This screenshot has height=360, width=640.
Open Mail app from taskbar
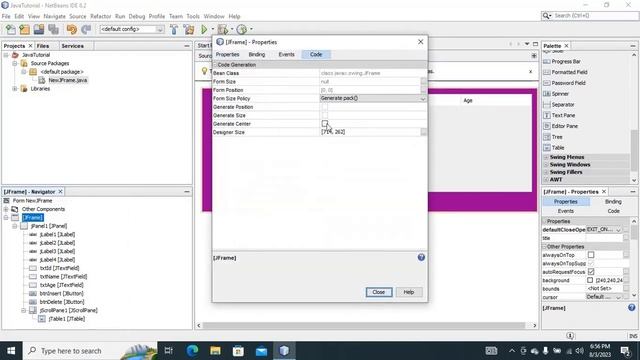[x=261, y=351]
